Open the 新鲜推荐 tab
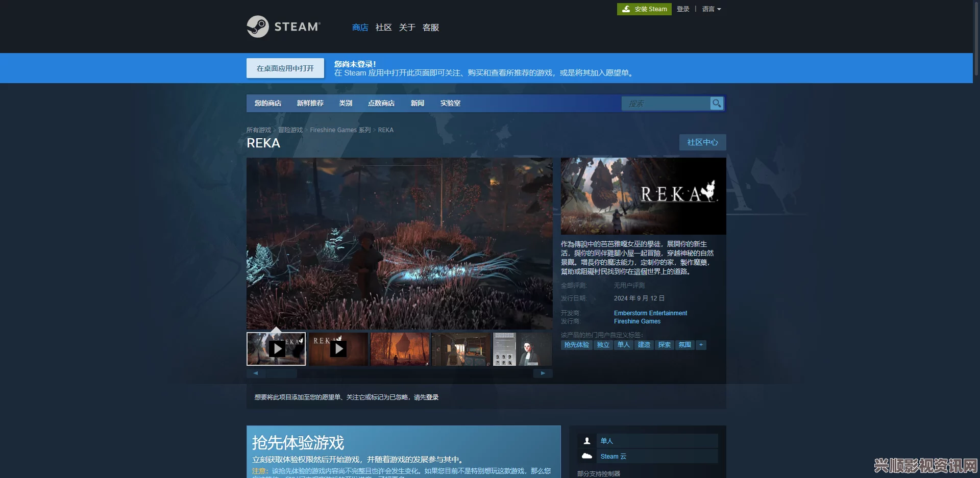Image resolution: width=980 pixels, height=478 pixels. [310, 103]
